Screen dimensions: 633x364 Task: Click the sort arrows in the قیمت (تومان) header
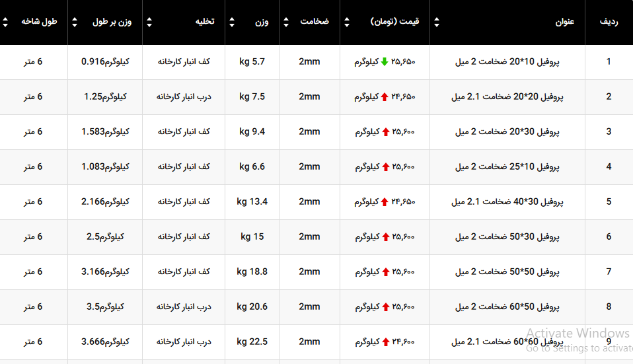pos(346,22)
